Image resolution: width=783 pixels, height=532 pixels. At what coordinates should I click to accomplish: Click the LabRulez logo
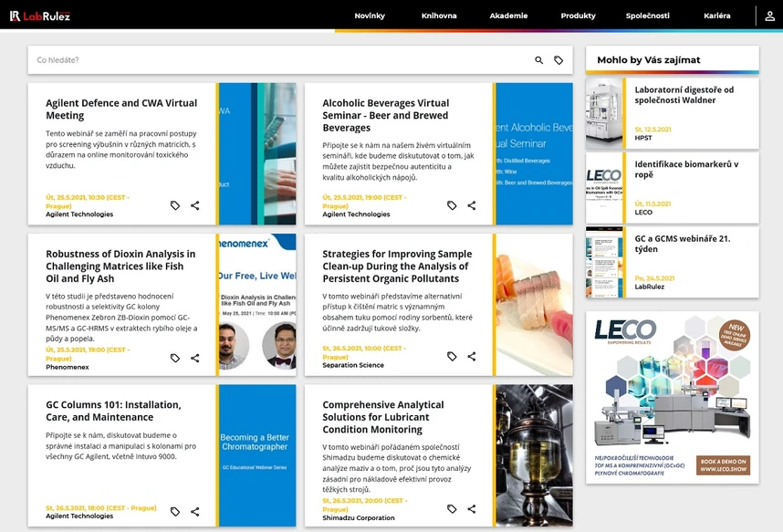point(40,16)
